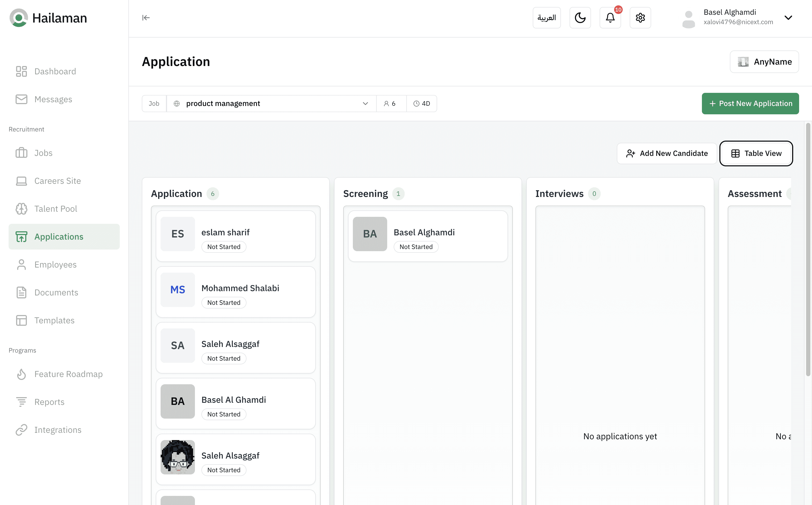812x505 pixels.
Task: Click Post New Application button
Action: click(x=750, y=104)
